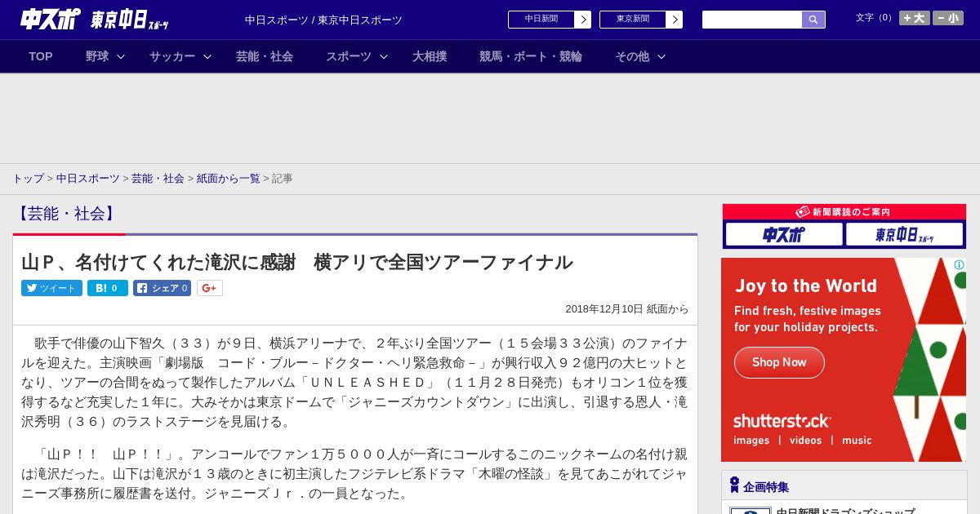This screenshot has width=980, height=514.
Task: Click the 中日スポーツ / 東京中日スポーツ header text
Action: point(323,20)
